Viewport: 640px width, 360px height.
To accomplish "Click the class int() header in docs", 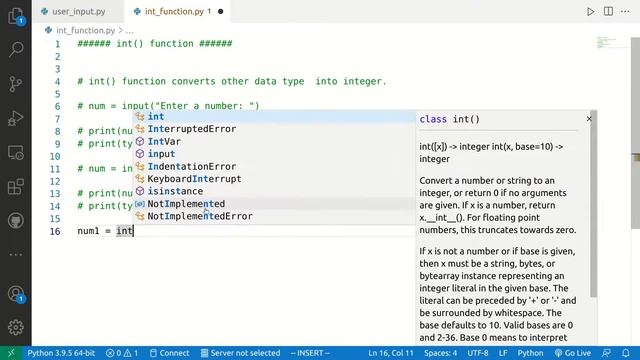I will click(449, 119).
